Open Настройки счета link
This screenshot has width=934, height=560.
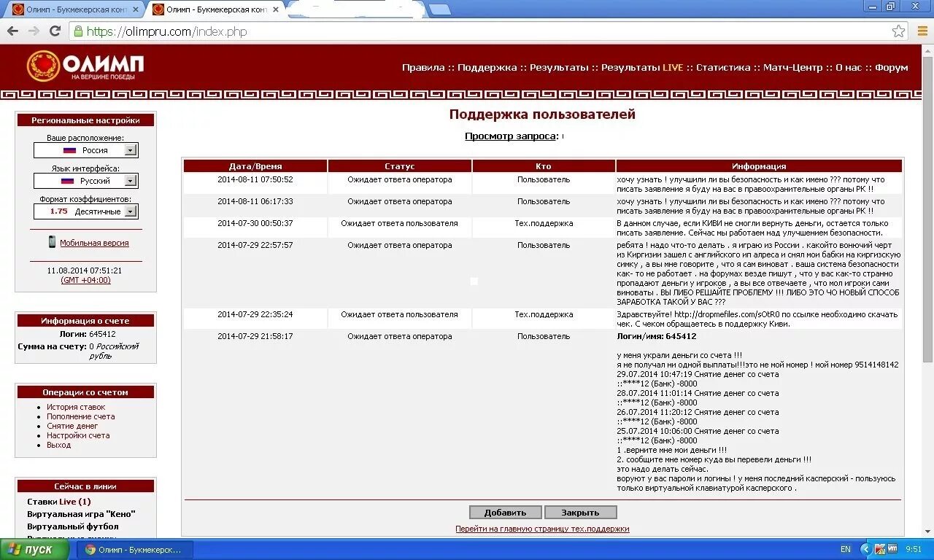click(78, 435)
